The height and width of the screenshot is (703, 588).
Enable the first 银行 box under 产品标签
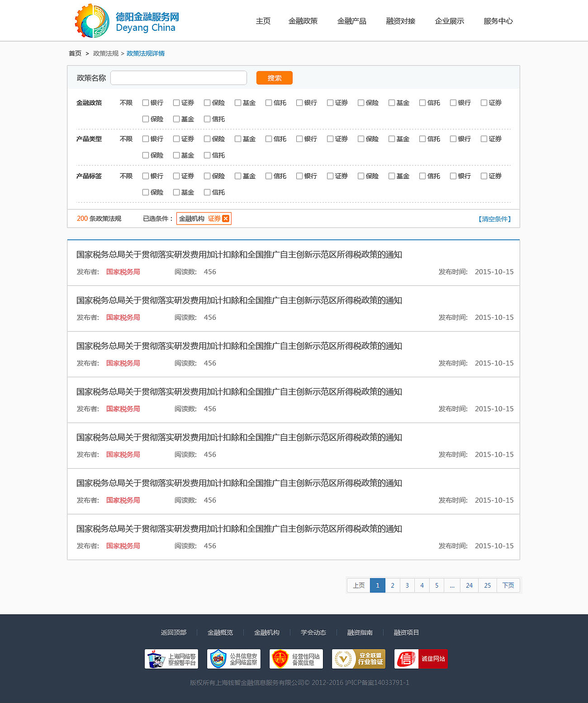146,176
